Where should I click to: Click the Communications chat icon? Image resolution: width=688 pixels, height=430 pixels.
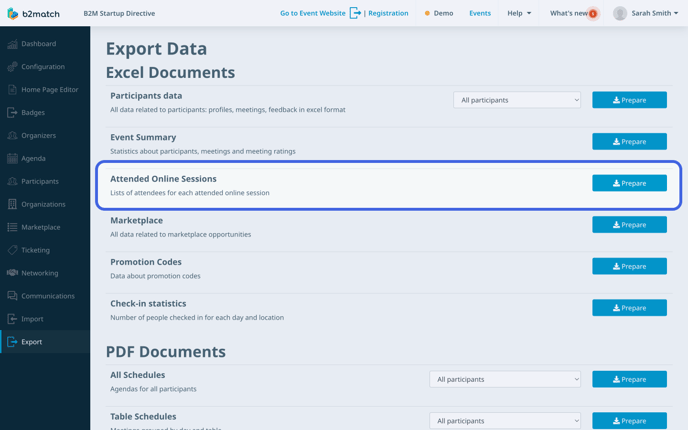click(x=12, y=296)
